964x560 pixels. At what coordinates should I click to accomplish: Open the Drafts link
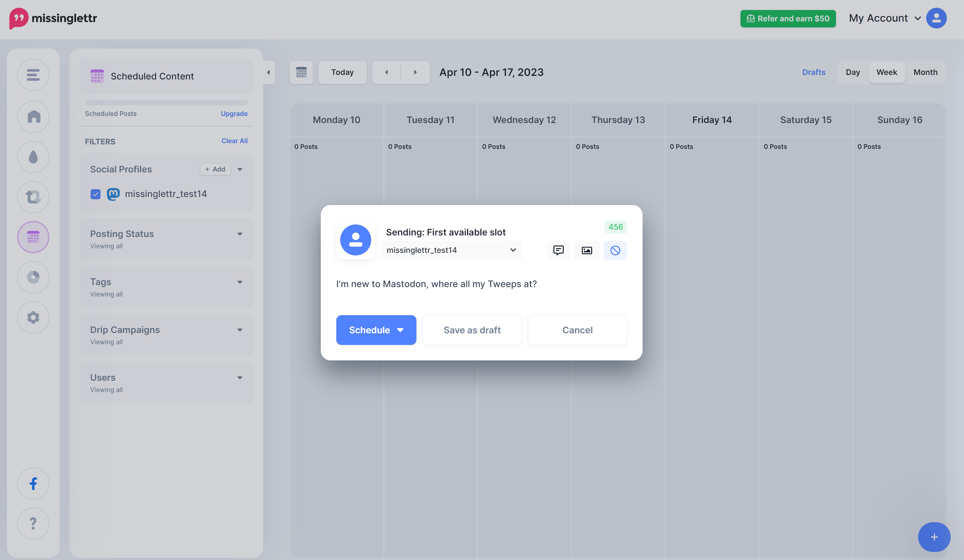click(814, 72)
